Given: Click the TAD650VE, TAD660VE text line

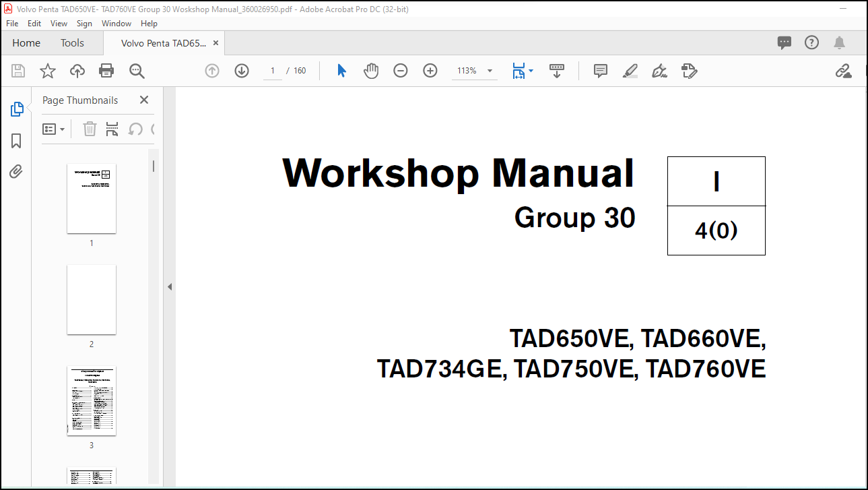Looking at the screenshot, I should (x=638, y=338).
